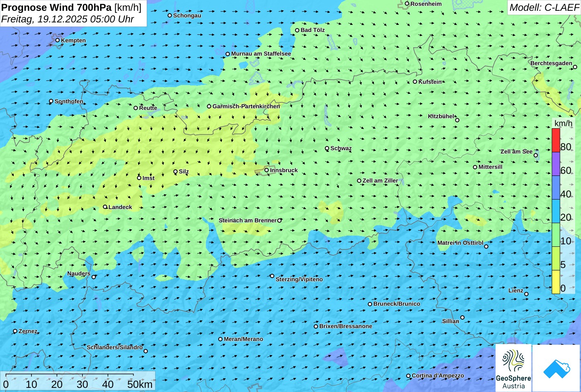Image resolution: width=581 pixels, height=392 pixels.
Task: Click the GeoSphere Austria logo
Action: coord(513,368)
